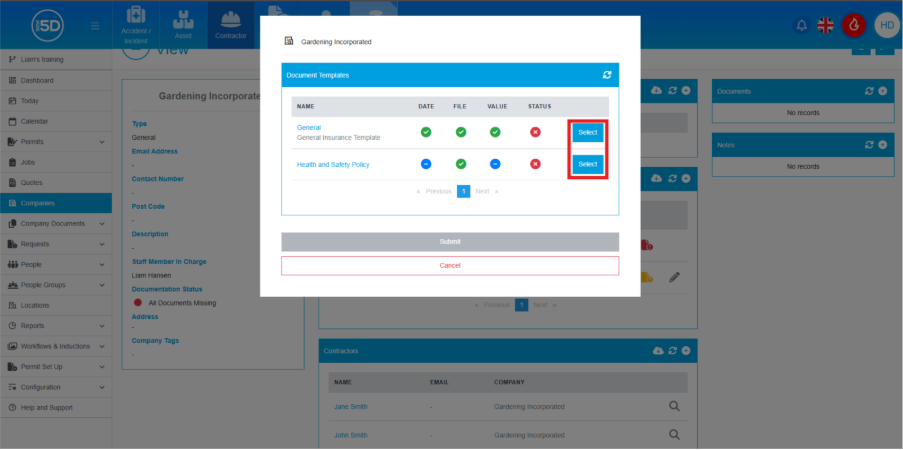903x450 pixels.
Task: Add a new record in Notes panel
Action: (882, 145)
